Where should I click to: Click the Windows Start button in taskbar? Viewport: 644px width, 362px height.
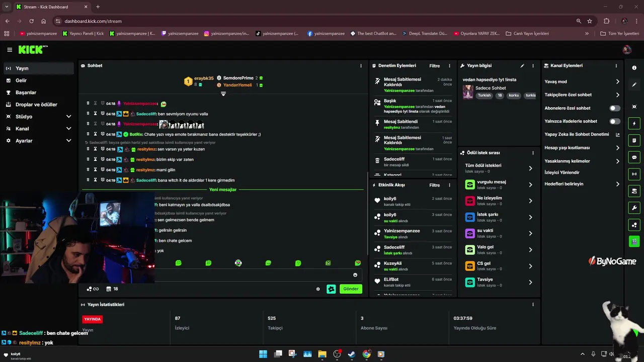(263, 354)
